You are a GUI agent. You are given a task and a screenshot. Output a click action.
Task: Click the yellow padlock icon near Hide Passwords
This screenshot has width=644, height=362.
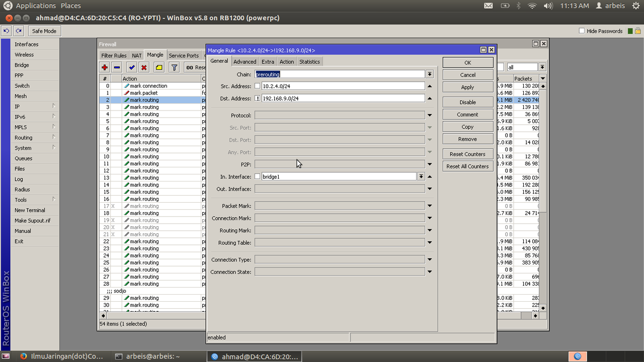tap(637, 31)
